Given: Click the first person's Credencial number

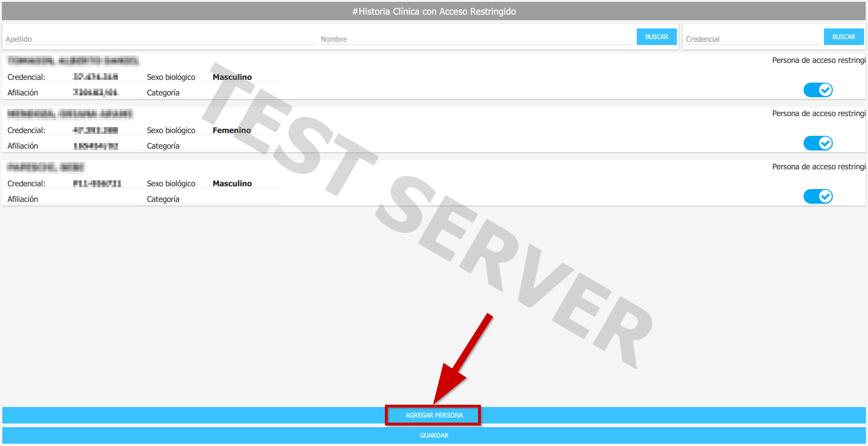Looking at the screenshot, I should [95, 77].
